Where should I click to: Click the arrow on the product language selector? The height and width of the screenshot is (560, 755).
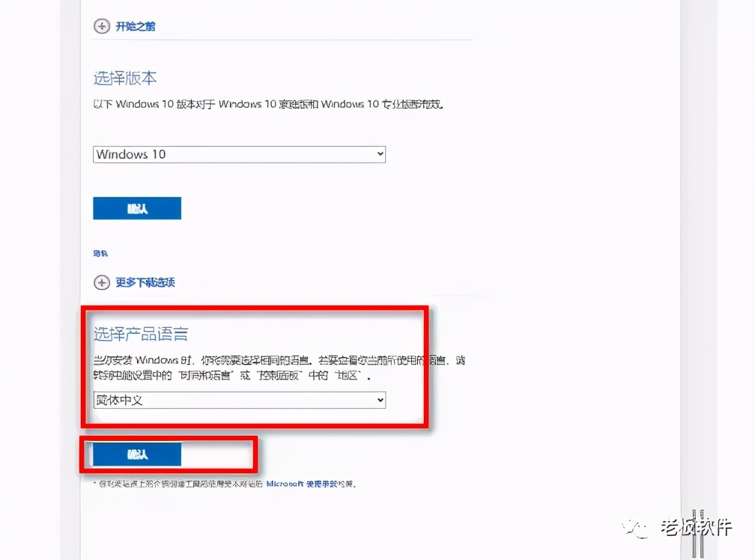(x=378, y=400)
